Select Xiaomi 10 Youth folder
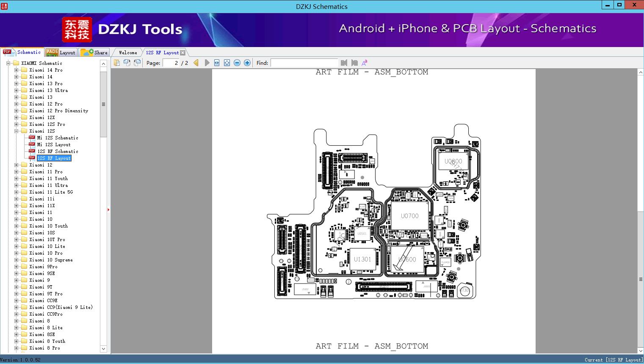This screenshot has width=644, height=364. click(x=48, y=226)
